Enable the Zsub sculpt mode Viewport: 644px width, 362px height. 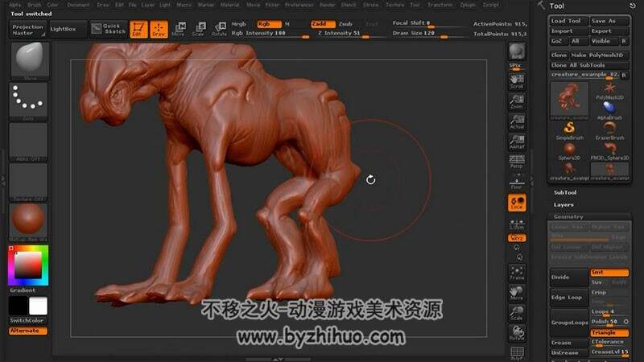point(345,24)
